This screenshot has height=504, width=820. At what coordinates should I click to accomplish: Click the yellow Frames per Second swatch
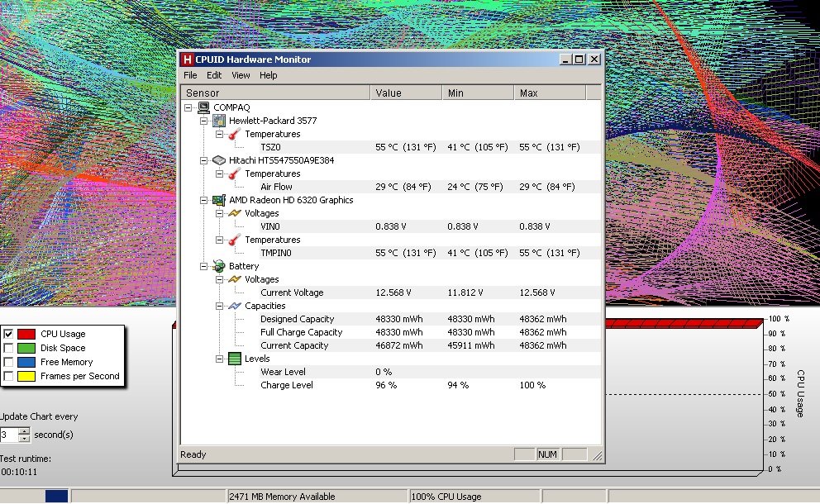coord(26,377)
